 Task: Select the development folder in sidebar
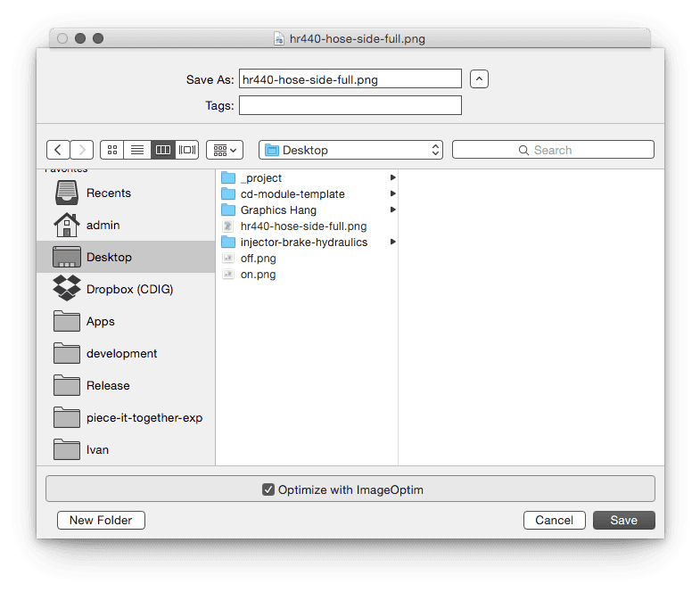[x=121, y=353]
